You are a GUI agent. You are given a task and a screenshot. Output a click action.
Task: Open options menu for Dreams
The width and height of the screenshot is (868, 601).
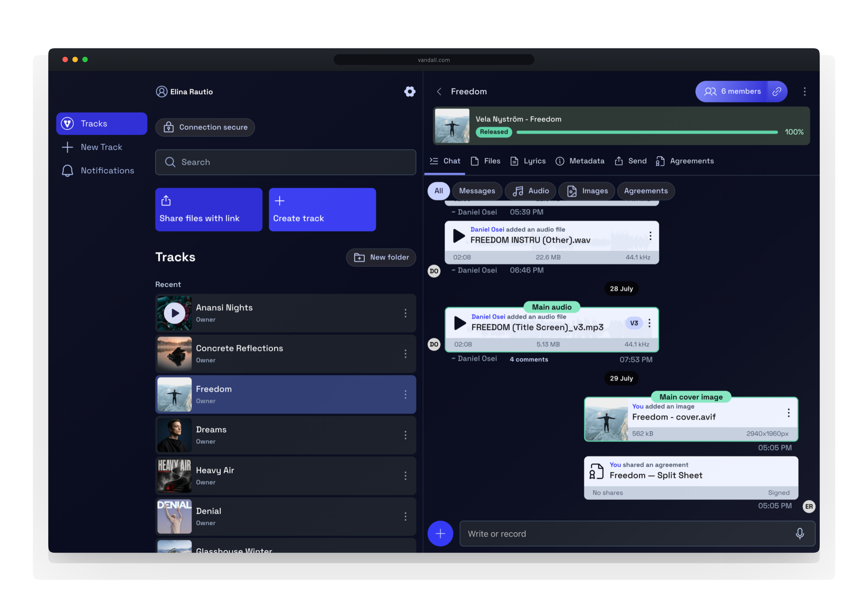point(405,435)
